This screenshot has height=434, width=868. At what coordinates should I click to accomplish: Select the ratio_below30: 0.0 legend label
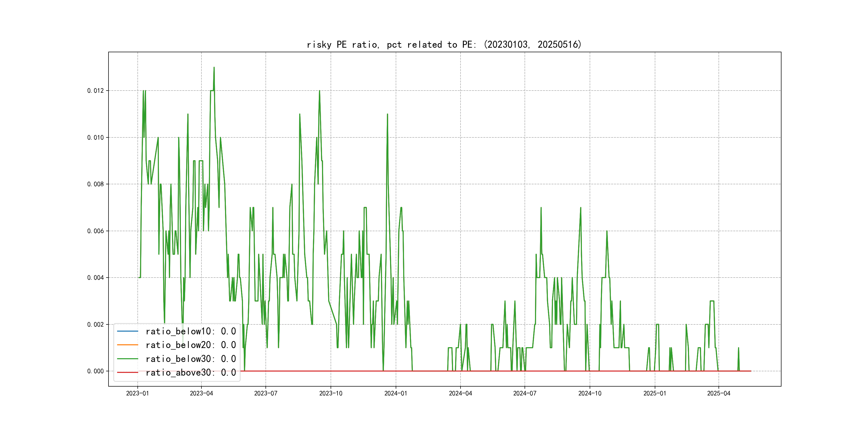tap(190, 359)
